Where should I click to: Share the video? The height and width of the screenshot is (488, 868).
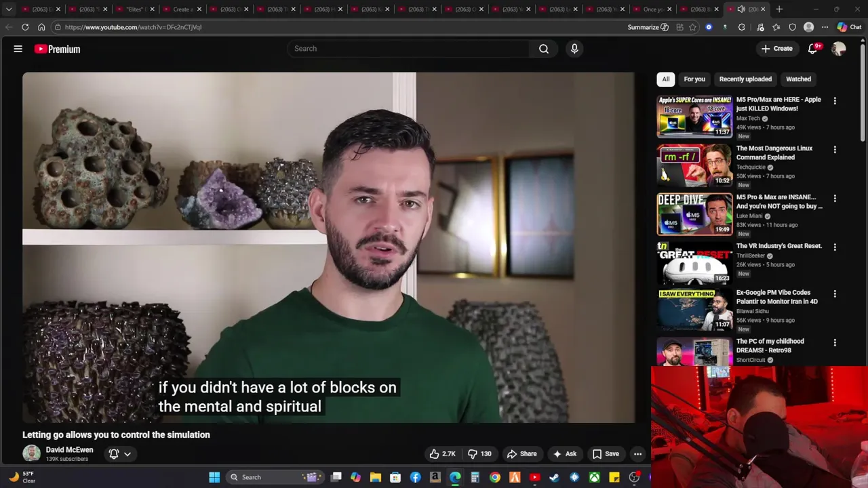point(521,454)
